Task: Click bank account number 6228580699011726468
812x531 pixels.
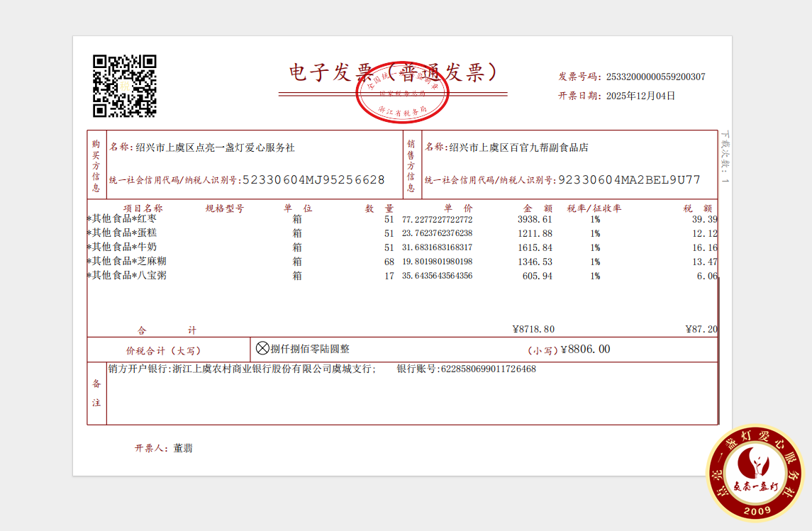Action: pyautogui.click(x=488, y=369)
